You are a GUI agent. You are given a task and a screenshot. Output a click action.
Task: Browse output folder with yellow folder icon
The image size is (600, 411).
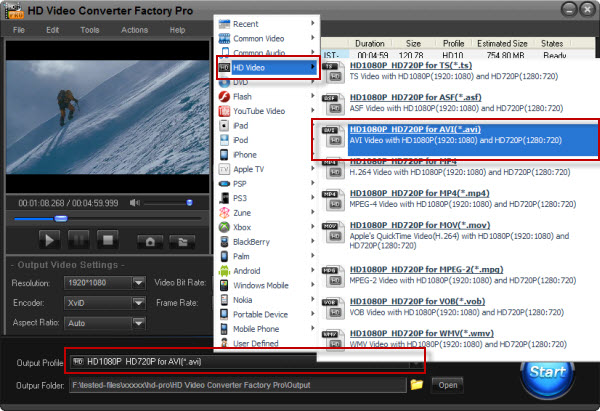(x=416, y=384)
